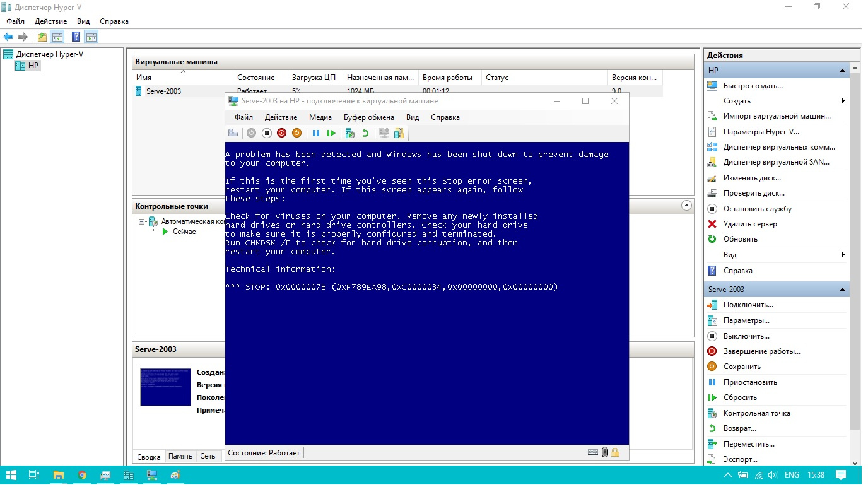The image size is (868, 487).
Task: Click Выключить action for Serve-2003
Action: [x=746, y=336]
